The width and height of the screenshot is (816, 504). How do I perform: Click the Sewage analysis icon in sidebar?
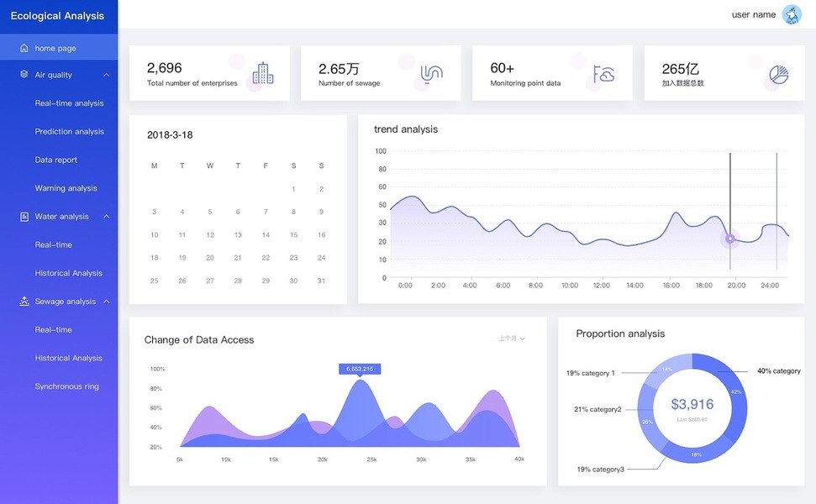pos(24,302)
